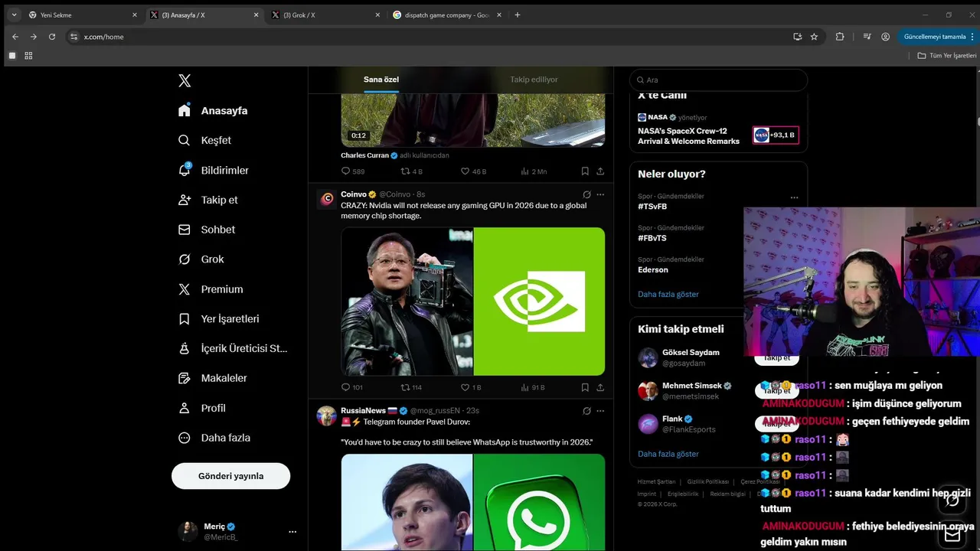Bookmark the Coinvo Nvidia post
Viewport: 980px width, 551px height.
(x=585, y=387)
